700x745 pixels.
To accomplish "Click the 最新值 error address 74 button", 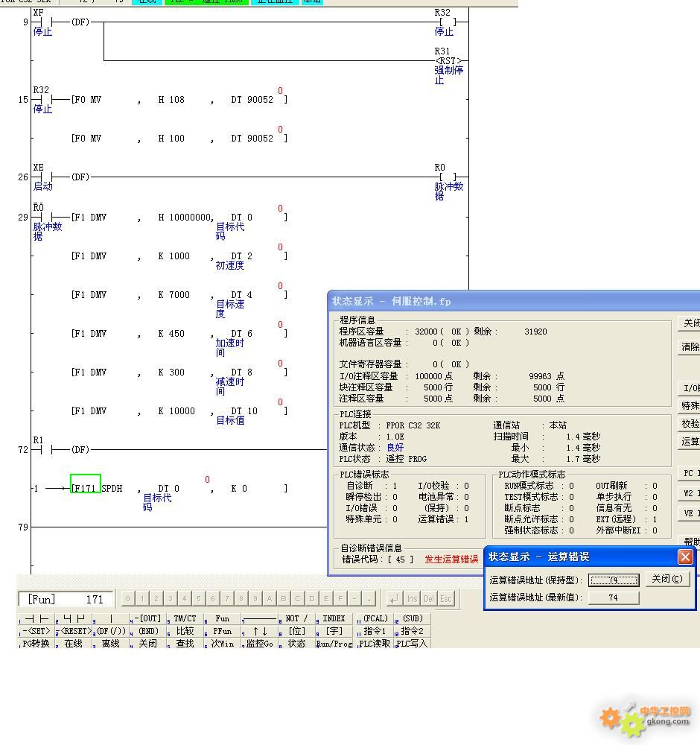I will click(614, 597).
